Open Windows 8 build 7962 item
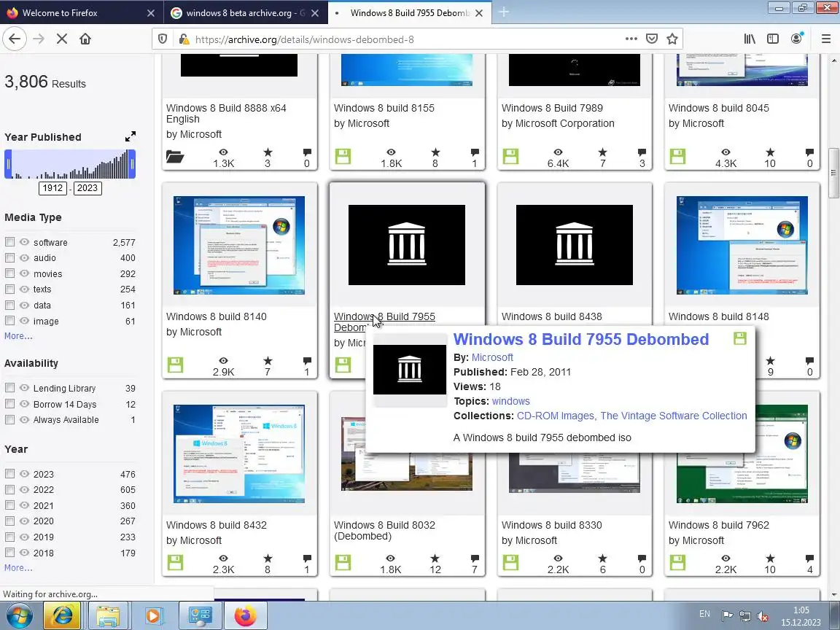 (719, 525)
